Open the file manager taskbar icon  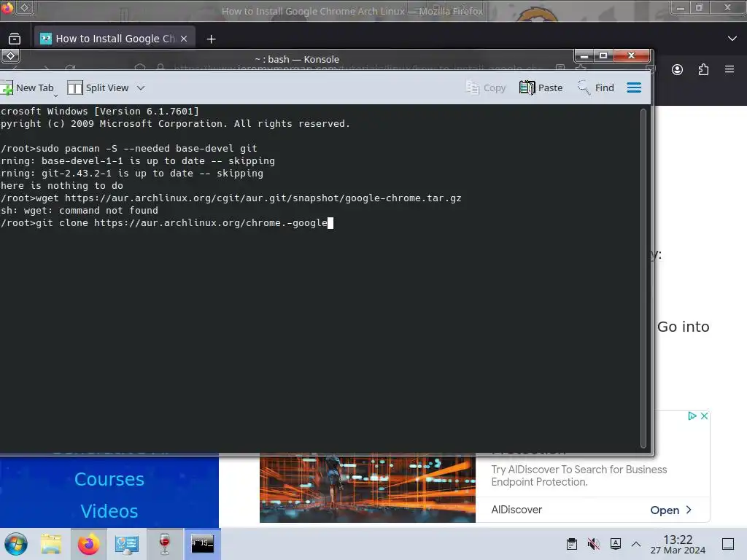coord(51,544)
